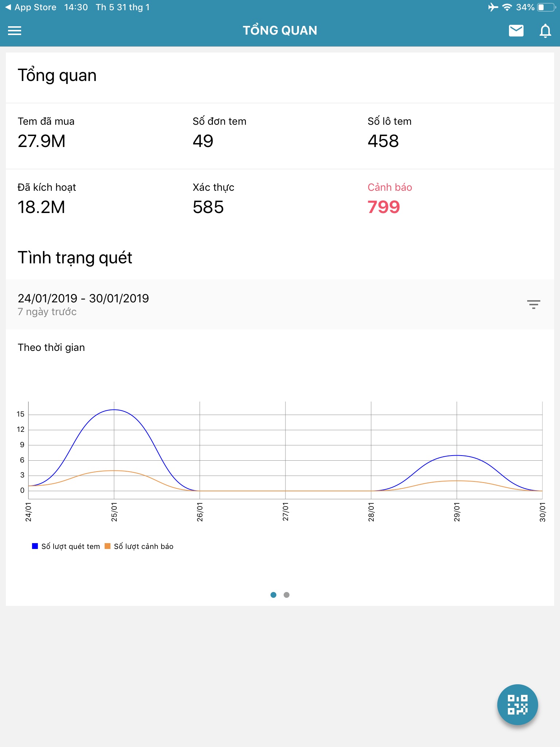
Task: Tap the 'Số lượt cảnh báo' legend label
Action: coord(144,546)
